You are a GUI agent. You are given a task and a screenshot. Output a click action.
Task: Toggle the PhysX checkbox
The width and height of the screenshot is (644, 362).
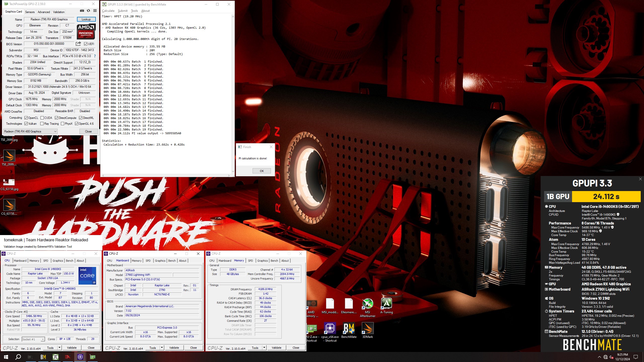(x=62, y=124)
